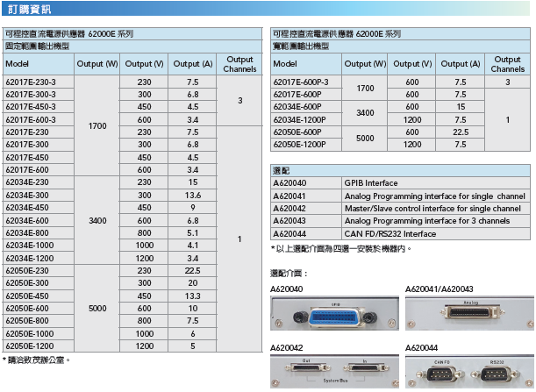Click model 62017E-300 cell

pyautogui.click(x=39, y=145)
